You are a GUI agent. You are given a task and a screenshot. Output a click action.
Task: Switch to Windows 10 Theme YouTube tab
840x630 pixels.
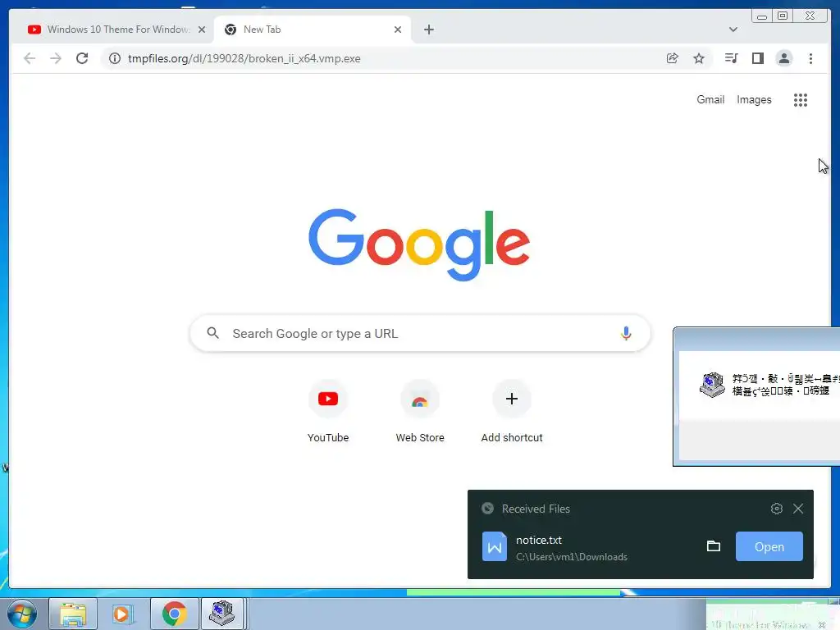coord(111,30)
